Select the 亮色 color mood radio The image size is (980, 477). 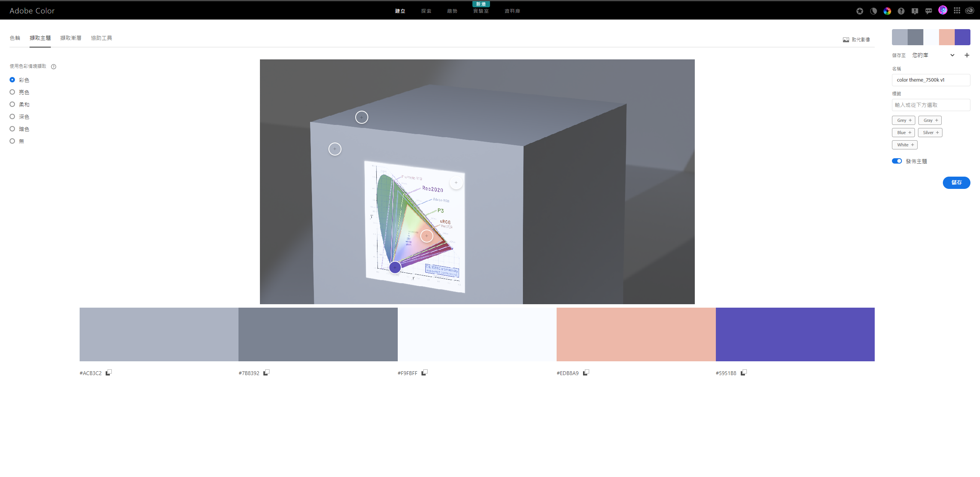point(12,92)
